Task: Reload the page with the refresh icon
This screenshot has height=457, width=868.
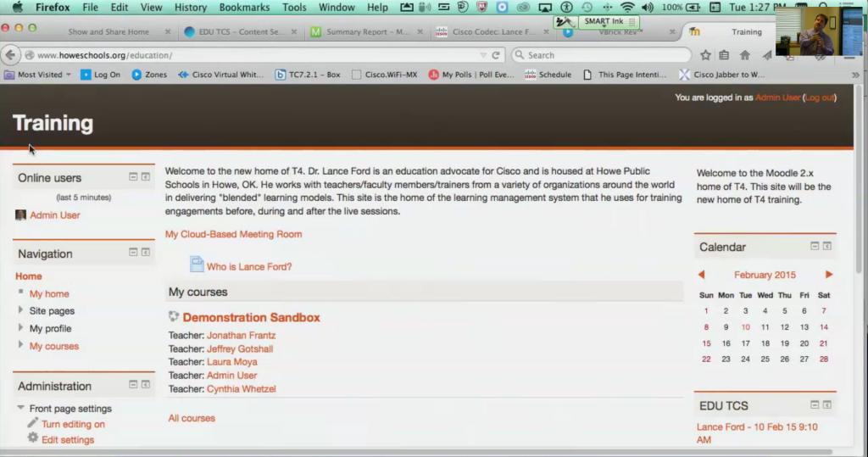Action: (496, 55)
